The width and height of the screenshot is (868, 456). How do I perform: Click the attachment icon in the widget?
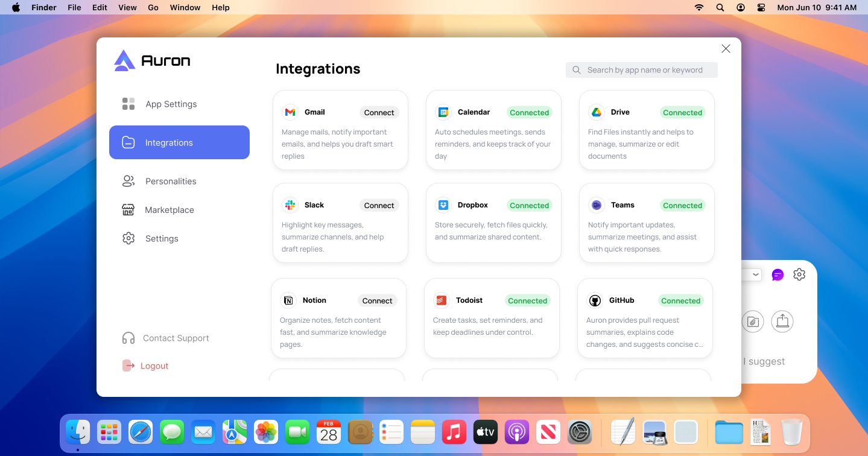pos(752,321)
